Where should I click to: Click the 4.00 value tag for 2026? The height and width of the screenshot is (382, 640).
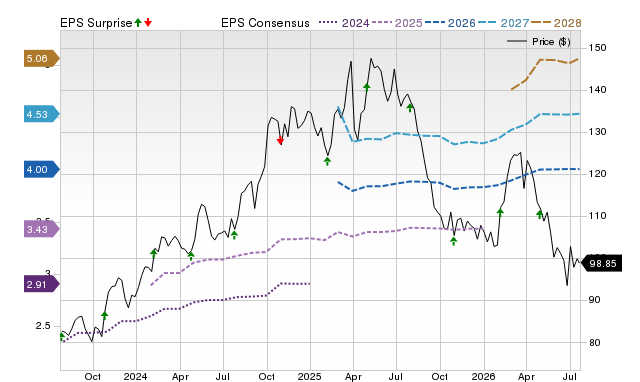pyautogui.click(x=42, y=169)
